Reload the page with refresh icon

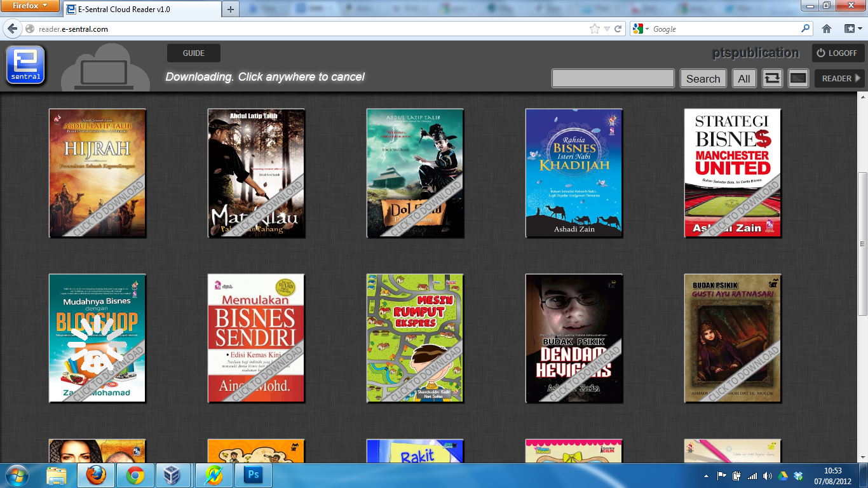coord(618,29)
